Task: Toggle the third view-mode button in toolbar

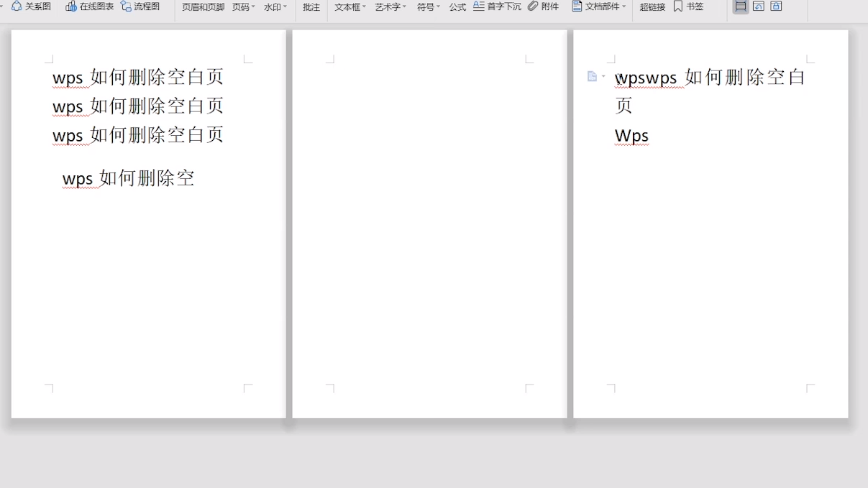Action: click(776, 6)
